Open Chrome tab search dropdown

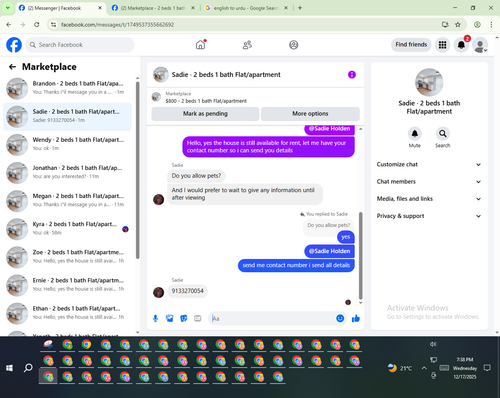pos(7,8)
